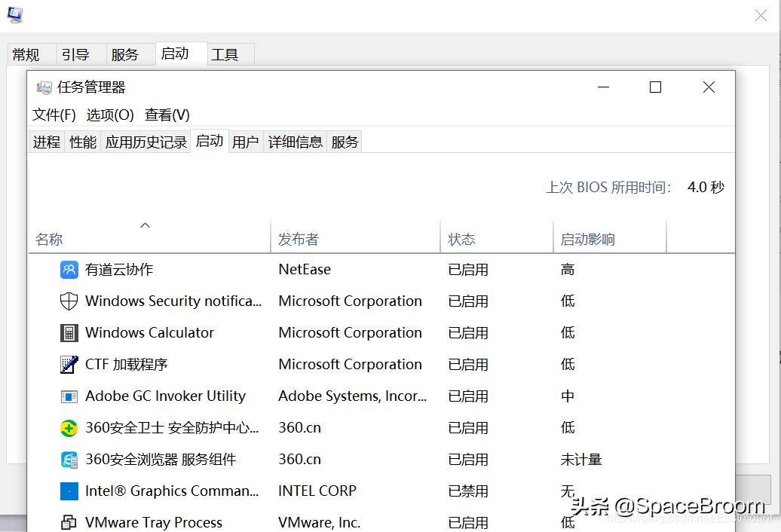Select the 360安全浏览器 browser icon
781x532 pixels.
coord(69,459)
